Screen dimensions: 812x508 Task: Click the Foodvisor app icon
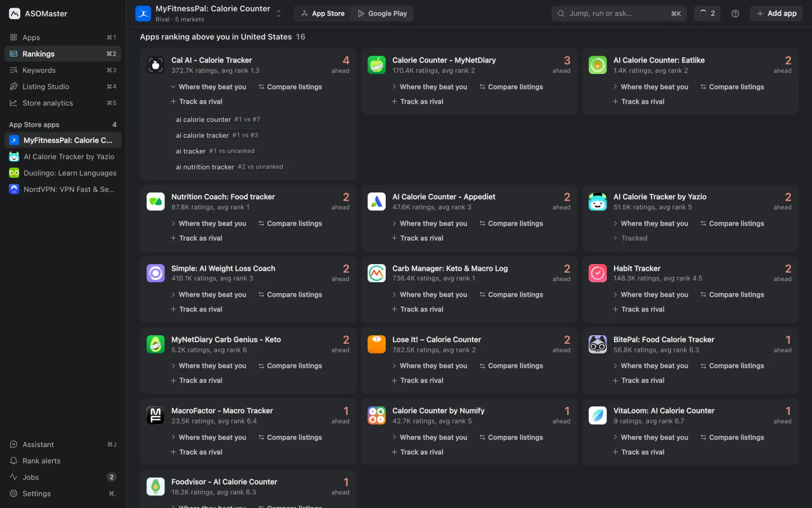(155, 487)
